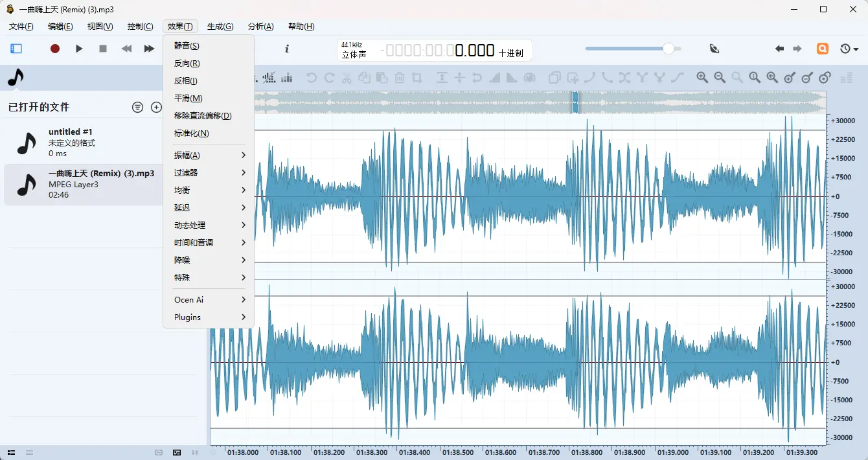Click the fade in ramp icon
The height and width of the screenshot is (460, 868).
pos(495,78)
